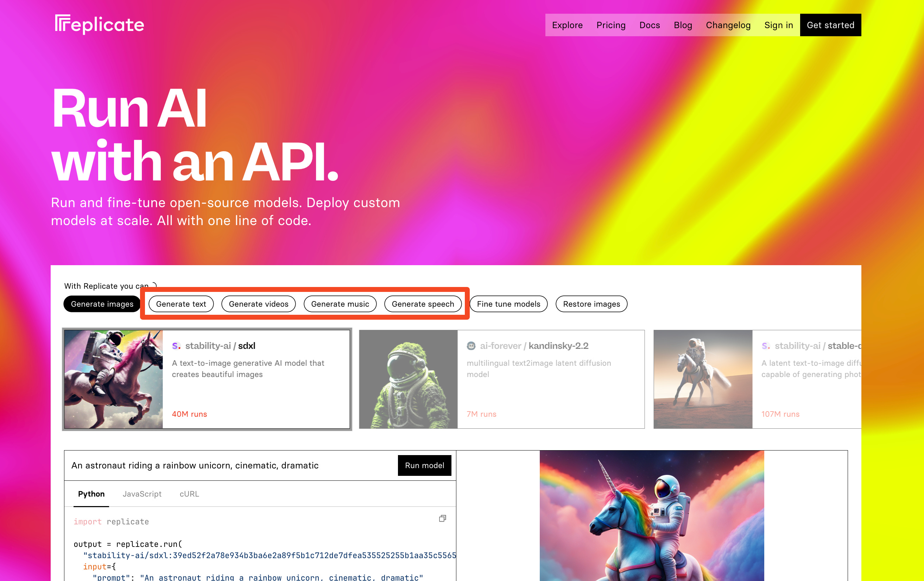The height and width of the screenshot is (581, 924).
Task: Click the Replicate logo
Action: point(99,25)
